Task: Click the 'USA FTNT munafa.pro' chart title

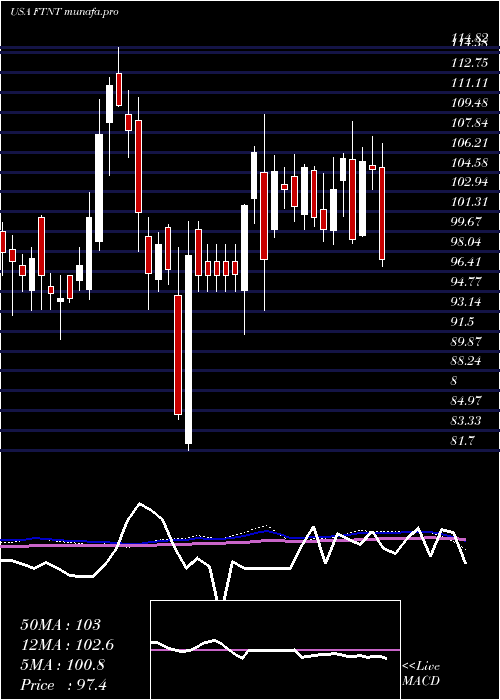Action: 65,12
